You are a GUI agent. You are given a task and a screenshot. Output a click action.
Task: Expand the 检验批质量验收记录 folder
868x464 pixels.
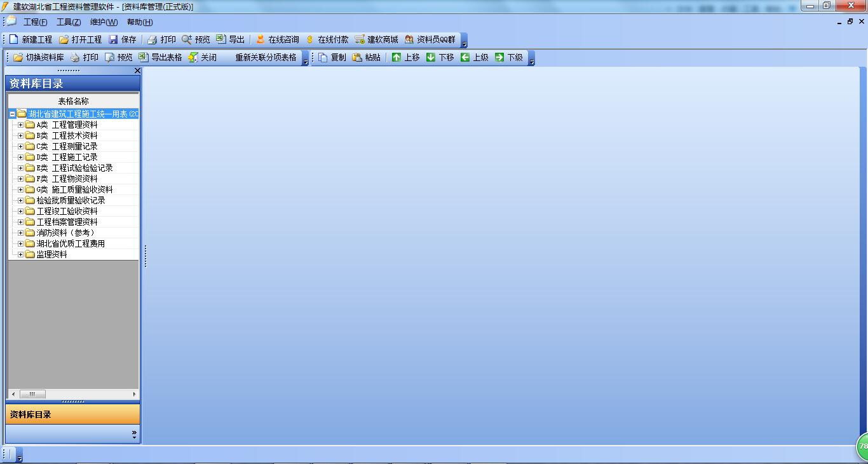(20, 201)
